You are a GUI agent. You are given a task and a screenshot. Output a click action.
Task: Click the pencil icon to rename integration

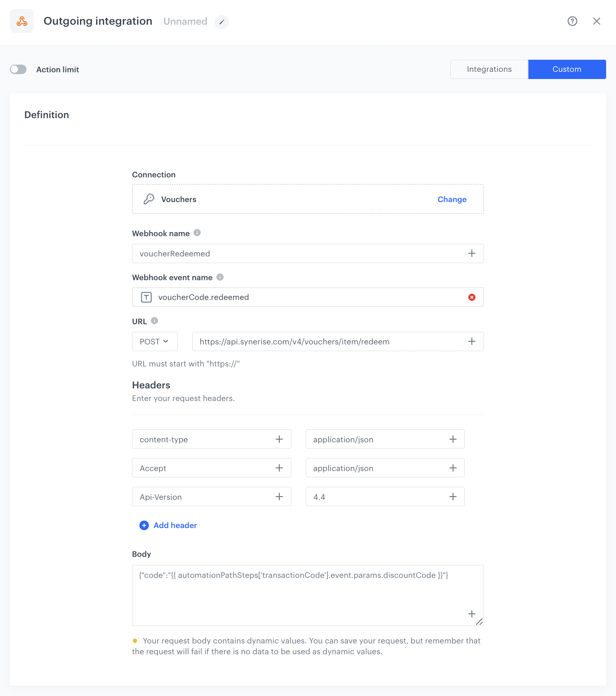(222, 22)
